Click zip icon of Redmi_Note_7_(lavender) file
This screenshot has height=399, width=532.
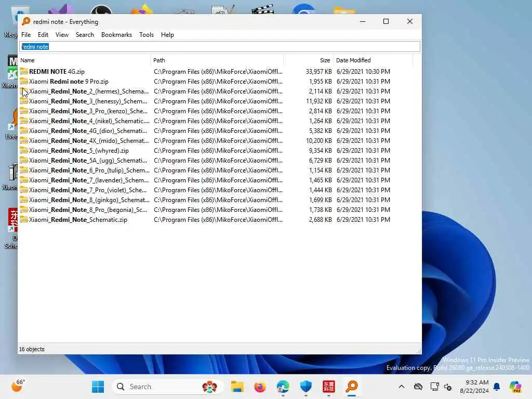click(24, 180)
